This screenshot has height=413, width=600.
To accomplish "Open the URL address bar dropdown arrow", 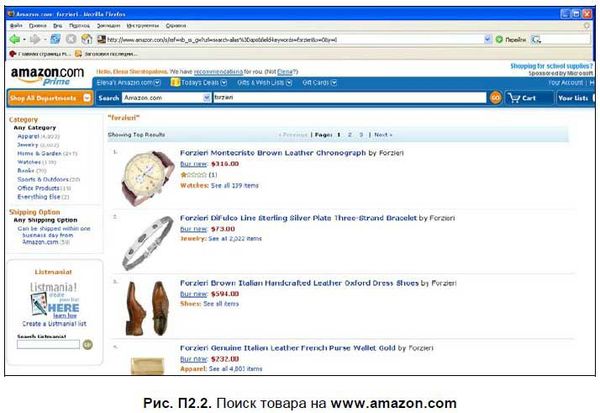I will coord(488,39).
